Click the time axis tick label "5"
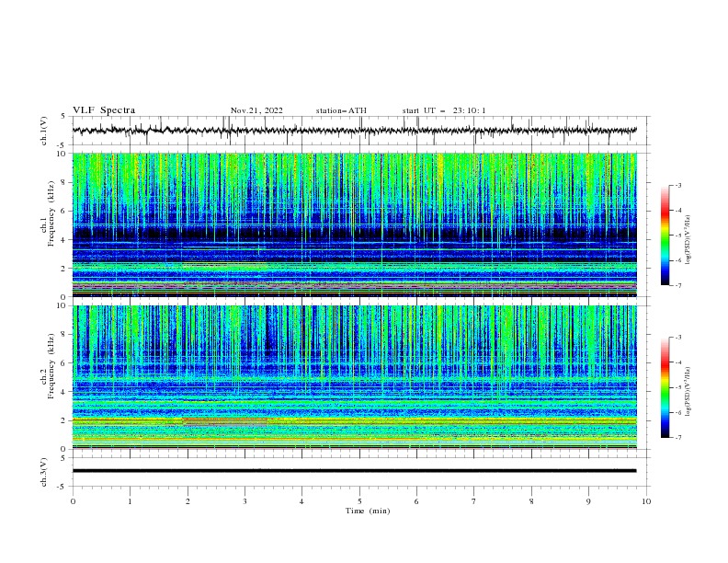The width and height of the screenshot is (728, 563). (359, 501)
